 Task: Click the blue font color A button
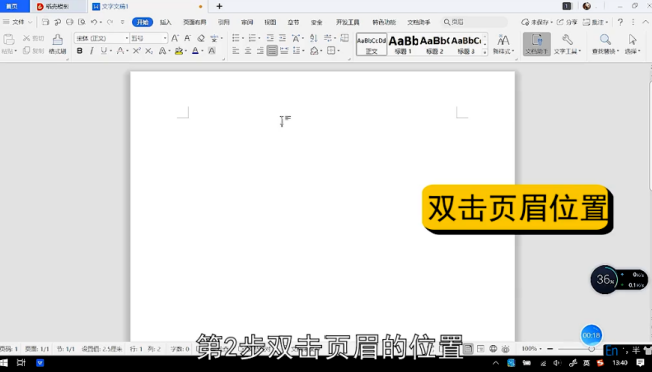[195, 51]
